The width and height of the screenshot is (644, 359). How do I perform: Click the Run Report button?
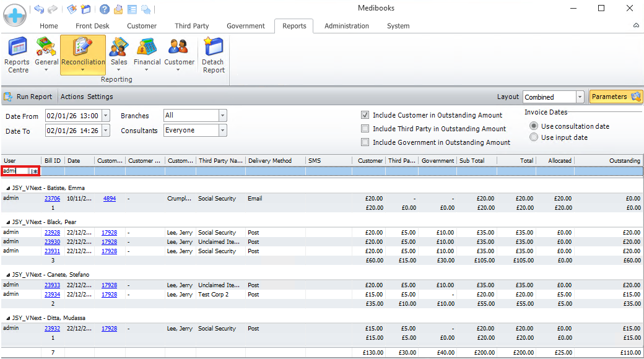(x=28, y=97)
